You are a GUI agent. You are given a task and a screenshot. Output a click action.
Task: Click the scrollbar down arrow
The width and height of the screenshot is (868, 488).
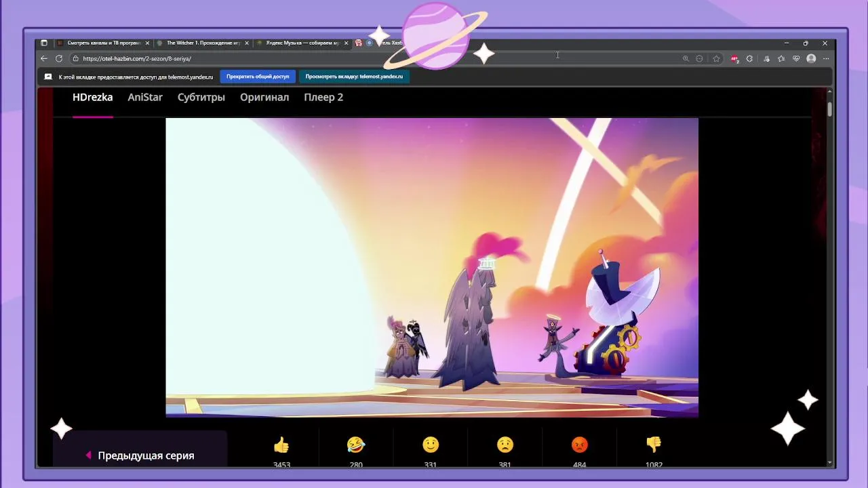829,463
